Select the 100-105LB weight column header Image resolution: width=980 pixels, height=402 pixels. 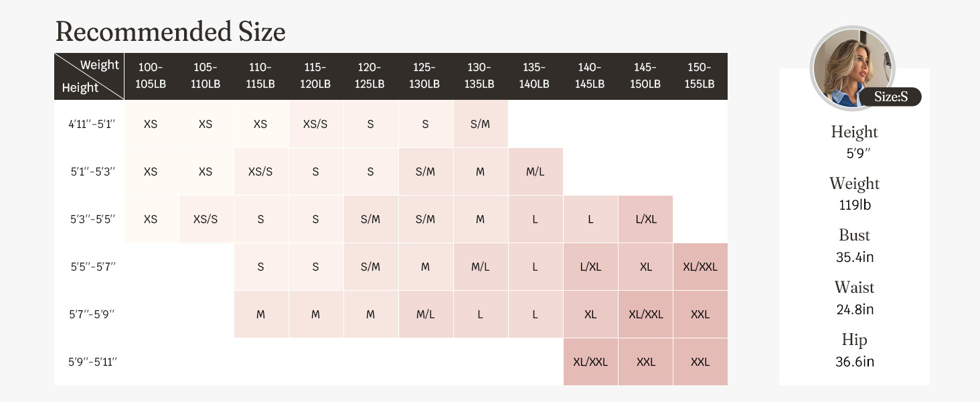(x=151, y=76)
